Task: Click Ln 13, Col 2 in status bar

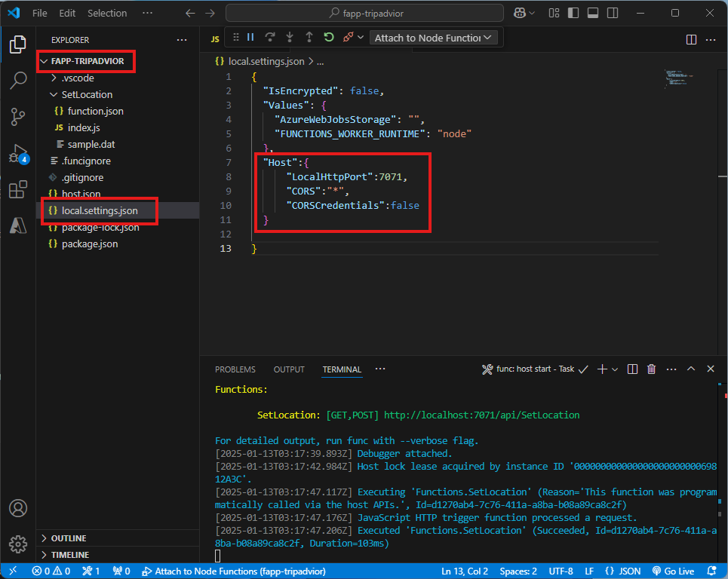Action: [464, 571]
